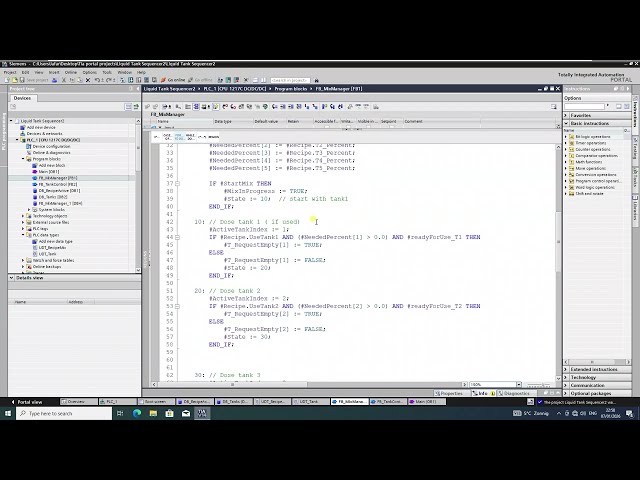Expand Bit logic operations folder

click(x=566, y=137)
